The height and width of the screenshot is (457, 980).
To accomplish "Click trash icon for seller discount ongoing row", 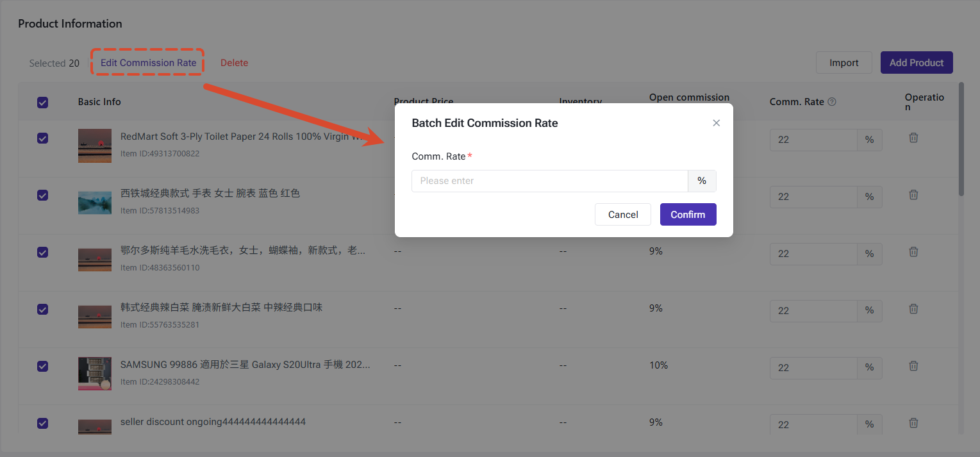I will 913,422.
